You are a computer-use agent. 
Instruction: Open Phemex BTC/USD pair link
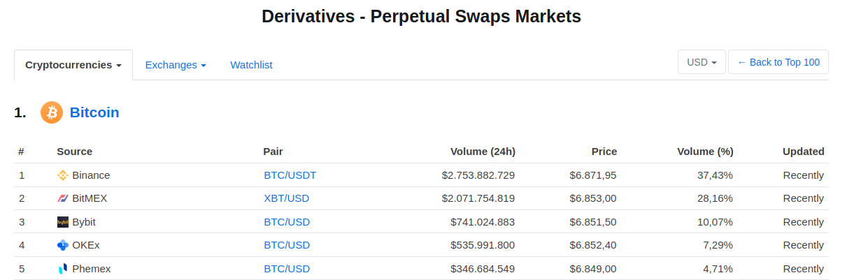pyautogui.click(x=286, y=269)
